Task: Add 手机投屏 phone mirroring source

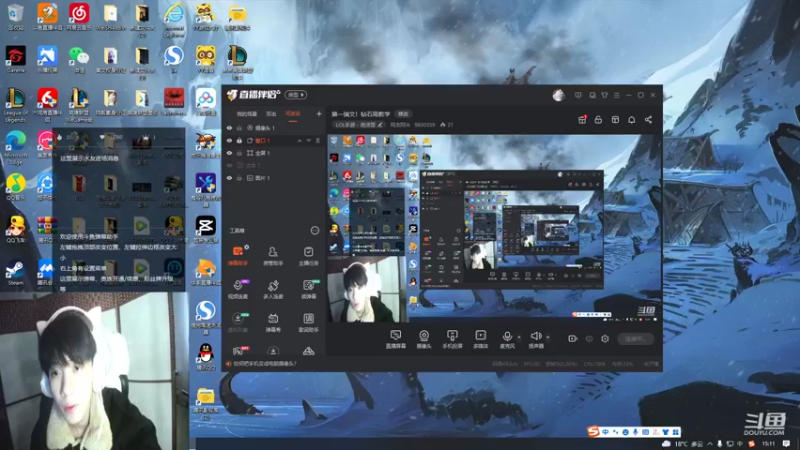Action: [452, 339]
